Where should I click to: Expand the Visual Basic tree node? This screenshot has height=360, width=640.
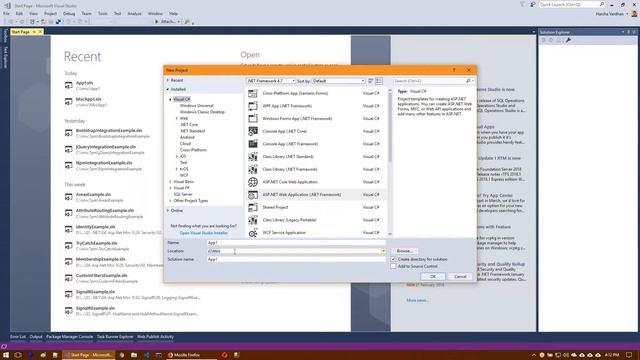[171, 182]
